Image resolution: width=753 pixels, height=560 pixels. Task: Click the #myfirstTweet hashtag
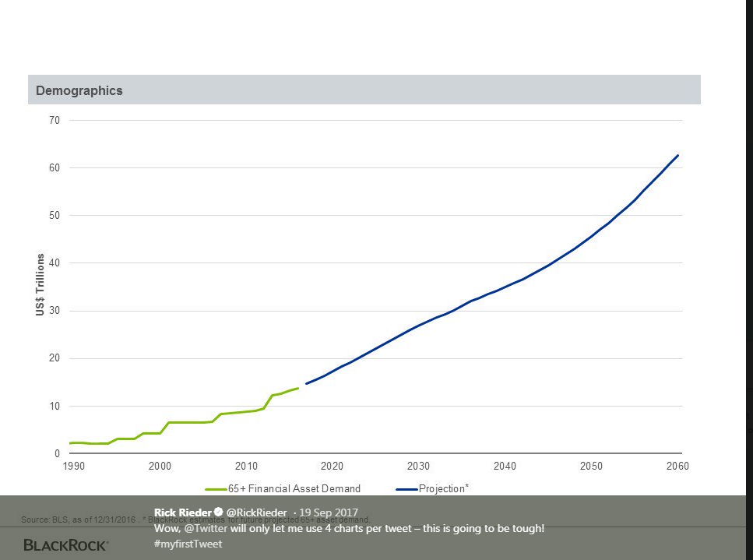tap(188, 544)
